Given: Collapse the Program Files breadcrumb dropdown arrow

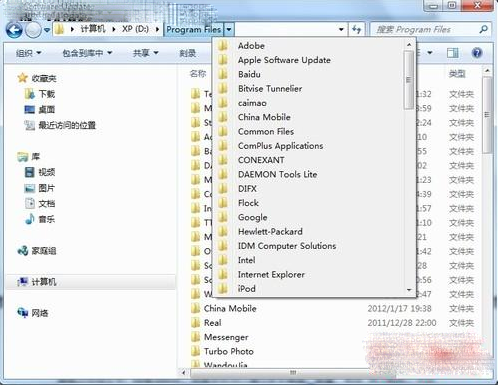Looking at the screenshot, I should pos(229,29).
